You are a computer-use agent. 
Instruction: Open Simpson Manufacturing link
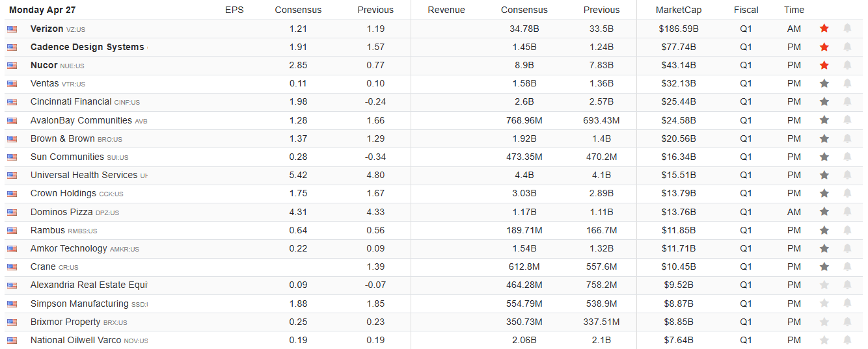tap(79, 304)
